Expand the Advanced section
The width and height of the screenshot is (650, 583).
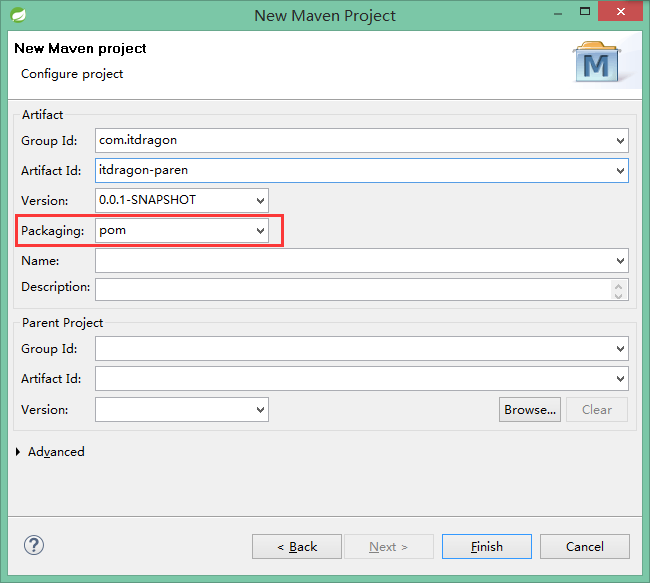point(18,452)
